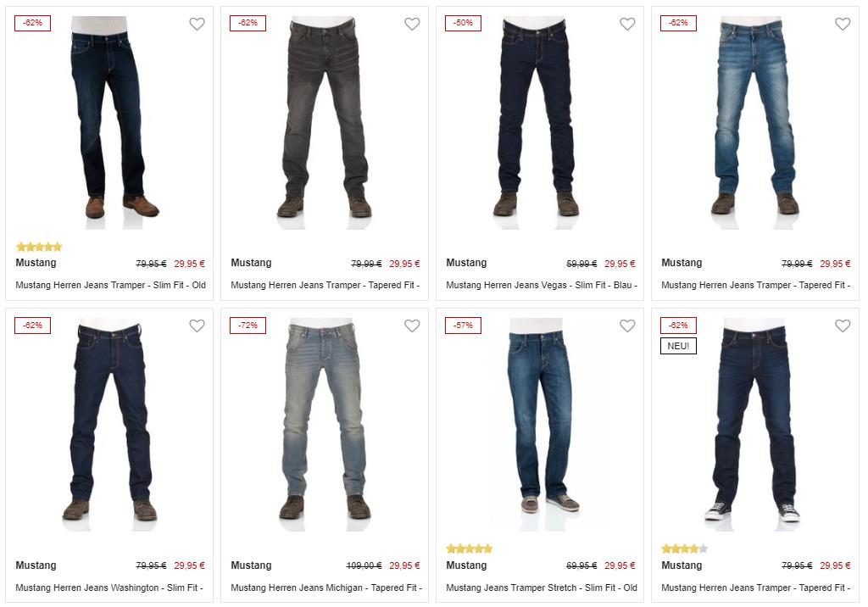Viewport: 868px width, 607px height.
Task: Toggle heart on Washington Slim Fit jeans
Action: coord(197,326)
